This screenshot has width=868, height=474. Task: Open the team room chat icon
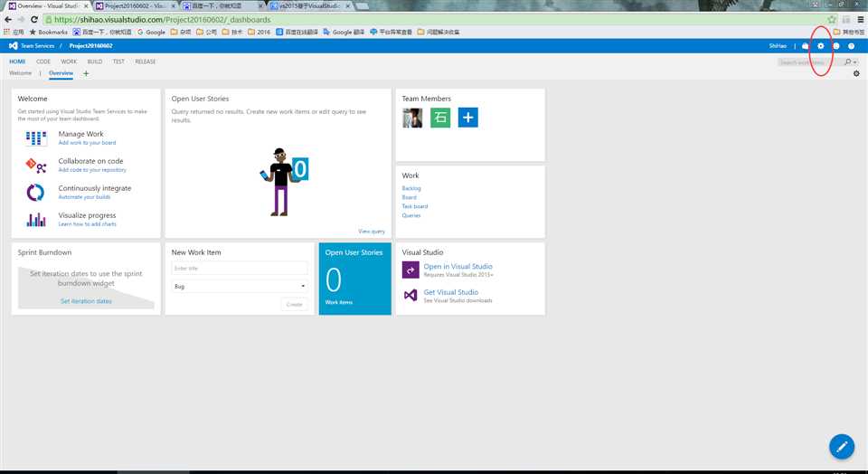[806, 46]
